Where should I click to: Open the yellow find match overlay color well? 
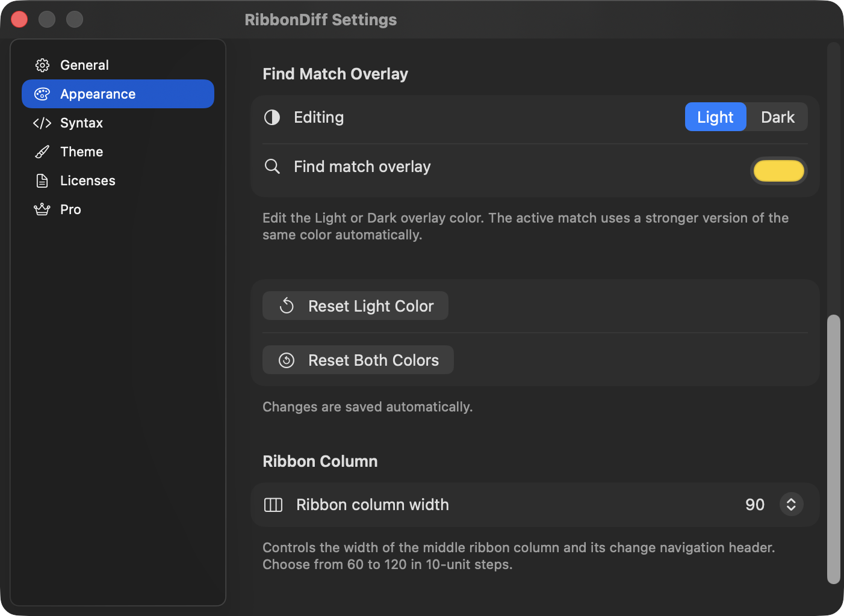tap(779, 171)
